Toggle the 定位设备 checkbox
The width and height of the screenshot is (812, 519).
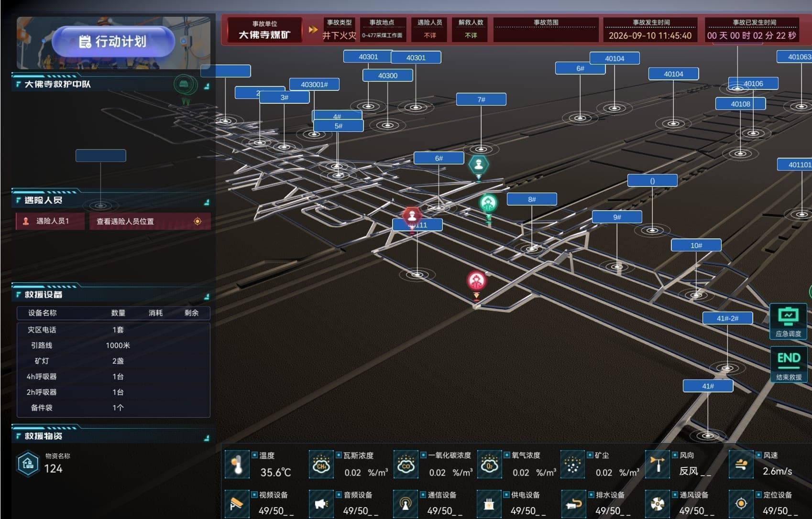click(x=758, y=494)
